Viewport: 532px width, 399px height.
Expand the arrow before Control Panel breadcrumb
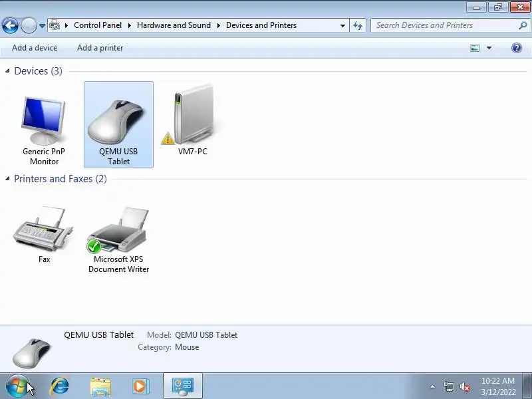click(66, 25)
